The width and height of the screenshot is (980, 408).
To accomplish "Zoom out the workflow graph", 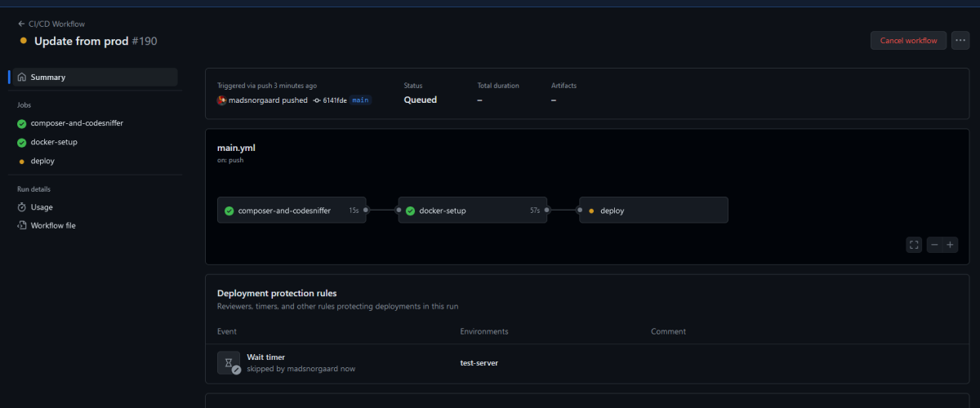I will [934, 245].
